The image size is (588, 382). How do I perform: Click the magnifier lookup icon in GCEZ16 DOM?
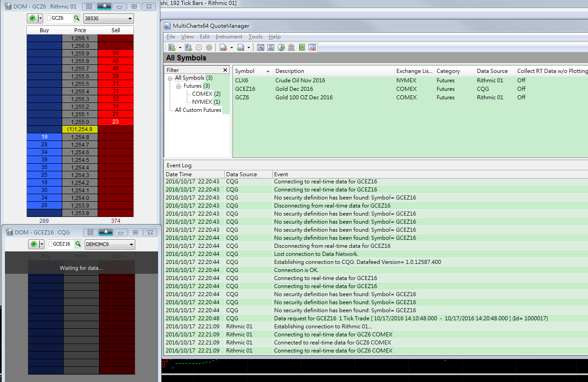coord(78,244)
